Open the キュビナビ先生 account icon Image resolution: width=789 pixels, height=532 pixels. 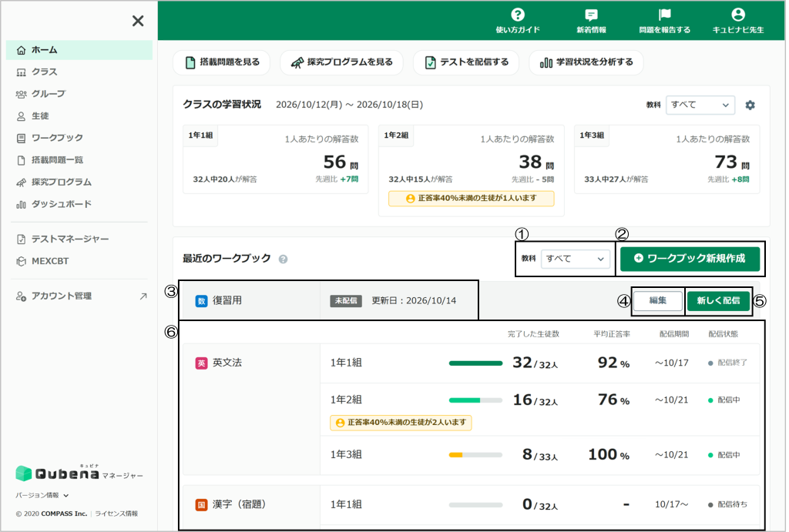point(737,15)
